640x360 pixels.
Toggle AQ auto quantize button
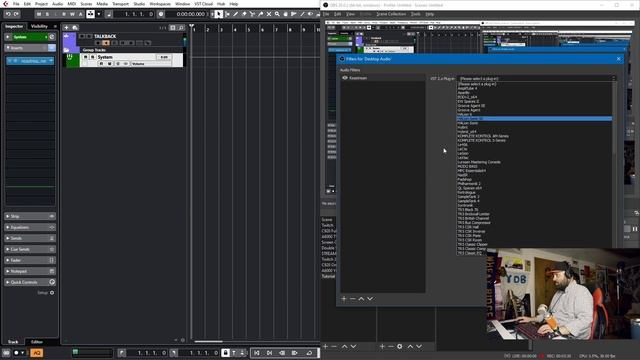(x=36, y=353)
